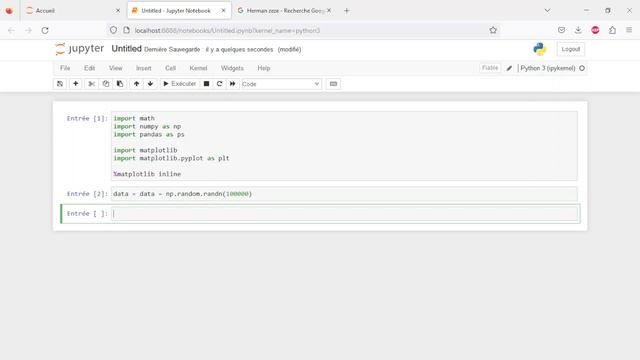The image size is (640, 360).
Task: Click the Fiable trusted notebook indicator
Action: 490,68
